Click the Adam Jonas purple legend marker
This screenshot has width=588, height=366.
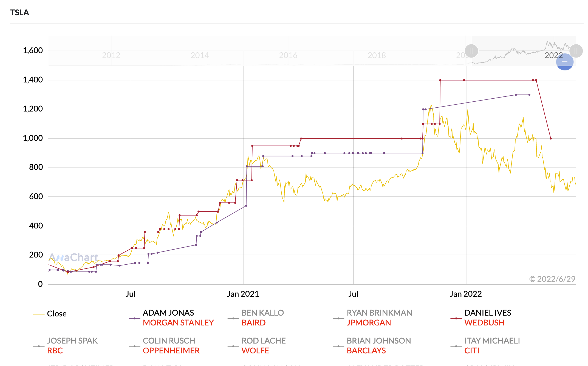tap(134, 318)
